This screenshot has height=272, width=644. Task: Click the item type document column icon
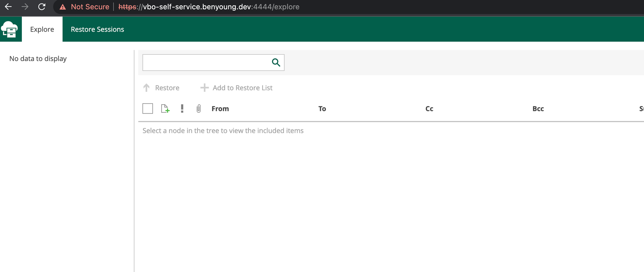(x=165, y=109)
